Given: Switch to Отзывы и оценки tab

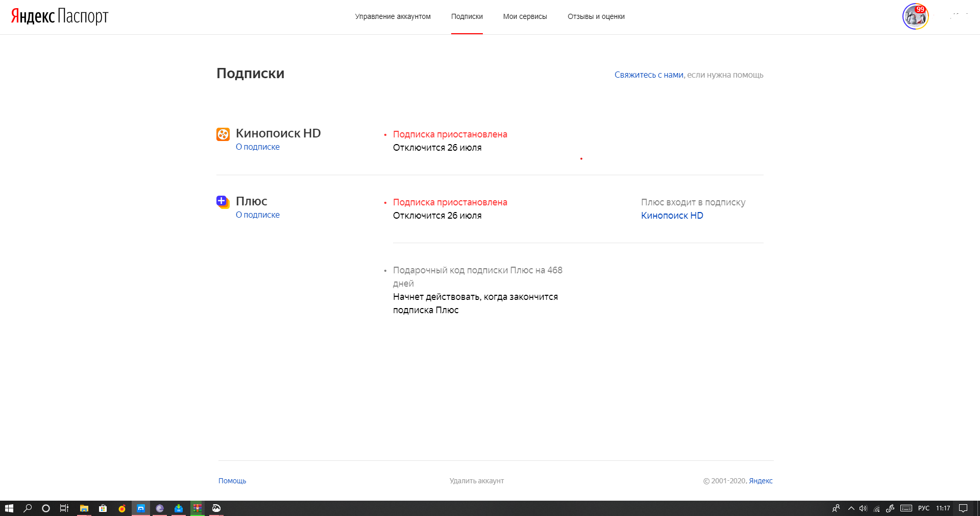Looking at the screenshot, I should click(x=596, y=16).
